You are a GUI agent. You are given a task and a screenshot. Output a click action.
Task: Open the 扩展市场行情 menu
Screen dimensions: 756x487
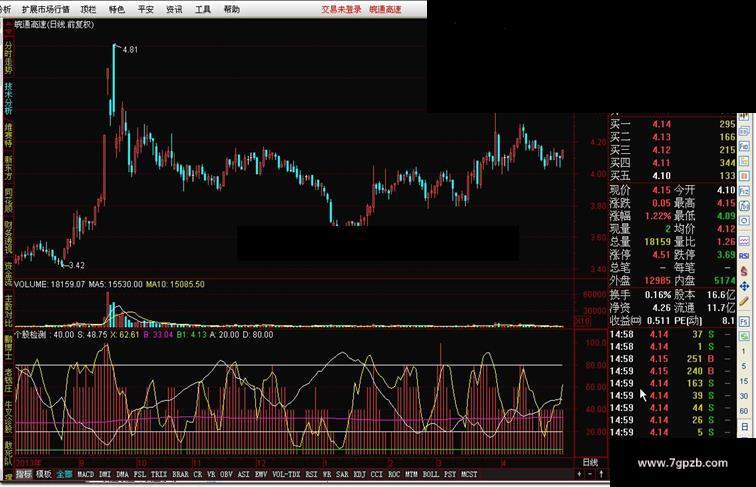coord(46,9)
